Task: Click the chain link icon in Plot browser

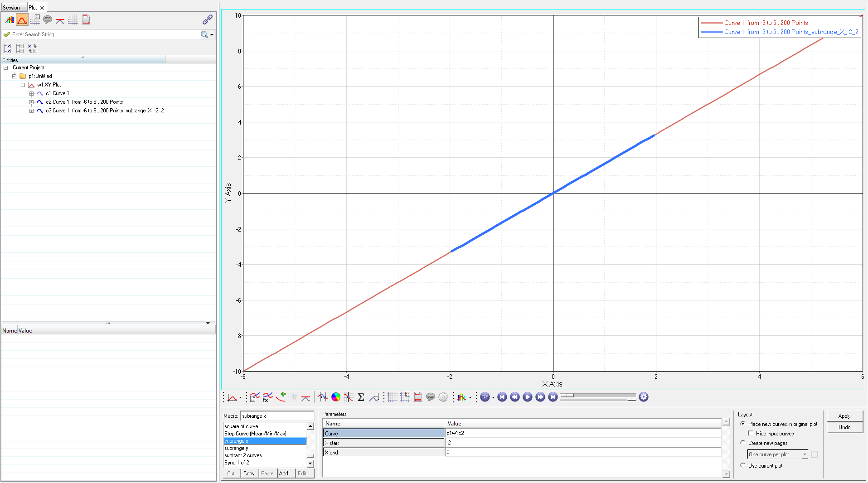Action: (x=207, y=19)
